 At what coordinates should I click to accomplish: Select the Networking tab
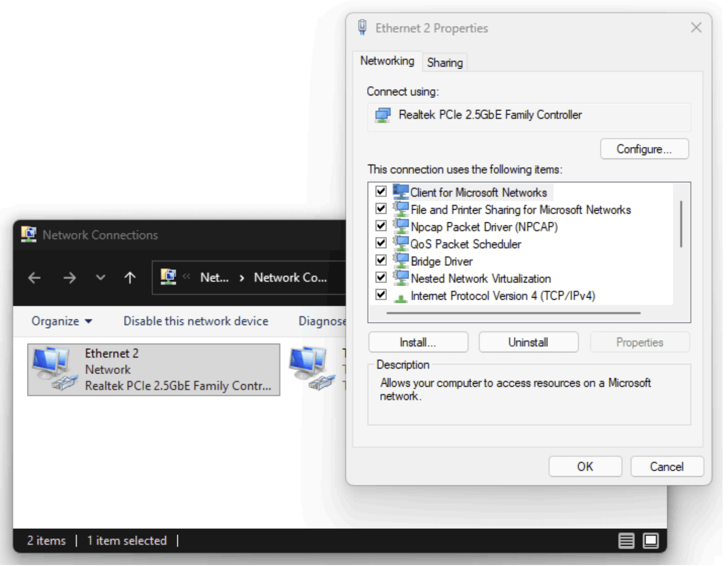click(386, 61)
